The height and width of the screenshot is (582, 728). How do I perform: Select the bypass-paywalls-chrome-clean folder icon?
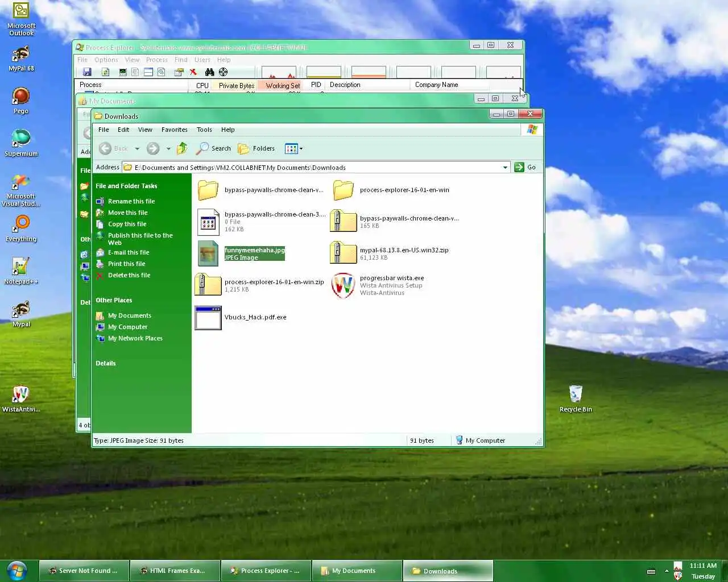(x=208, y=190)
